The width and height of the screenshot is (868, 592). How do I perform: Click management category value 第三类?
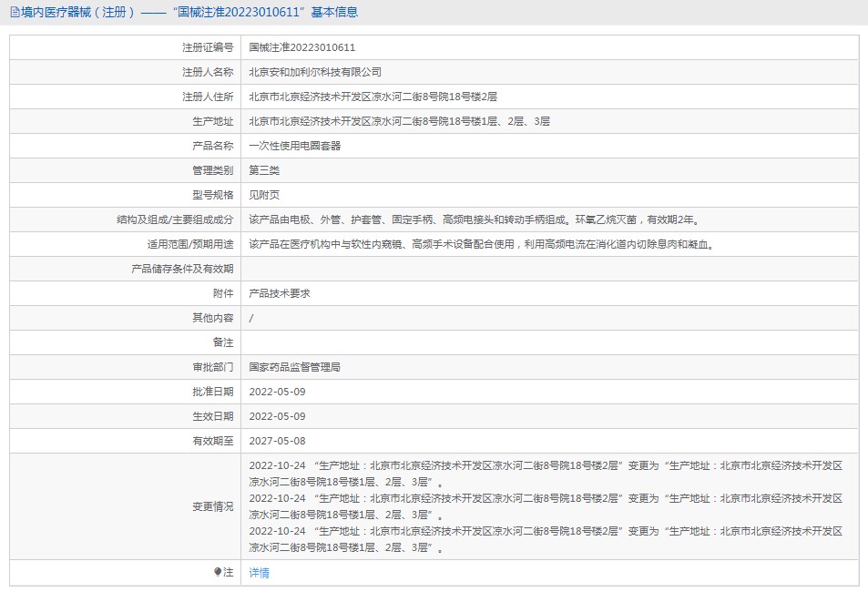click(264, 170)
